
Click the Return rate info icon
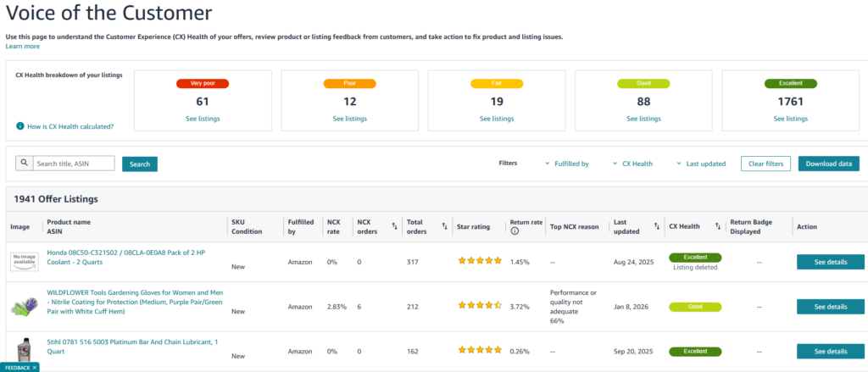[x=515, y=230]
